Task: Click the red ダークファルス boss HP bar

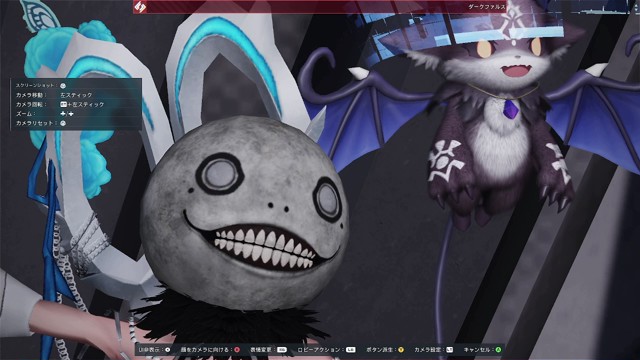Action: pos(320,7)
